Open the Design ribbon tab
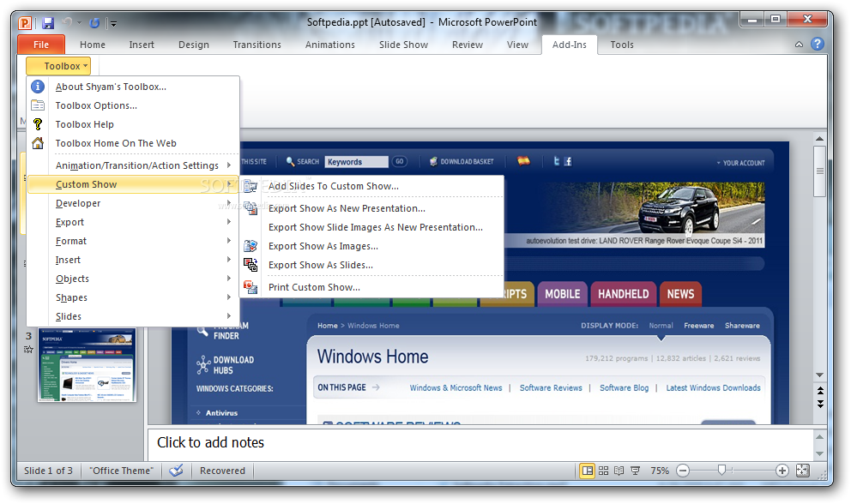Viewport: 851px width, 504px height. (x=194, y=45)
